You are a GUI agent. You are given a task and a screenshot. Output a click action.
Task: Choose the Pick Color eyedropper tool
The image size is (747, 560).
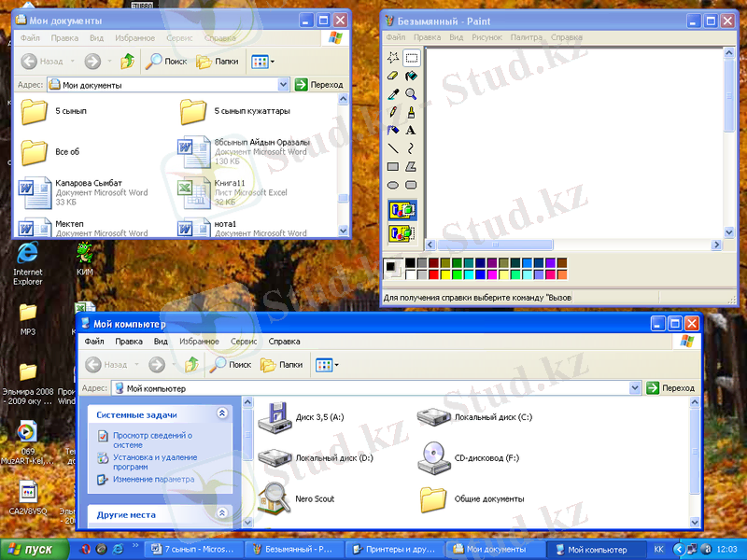[x=393, y=93]
